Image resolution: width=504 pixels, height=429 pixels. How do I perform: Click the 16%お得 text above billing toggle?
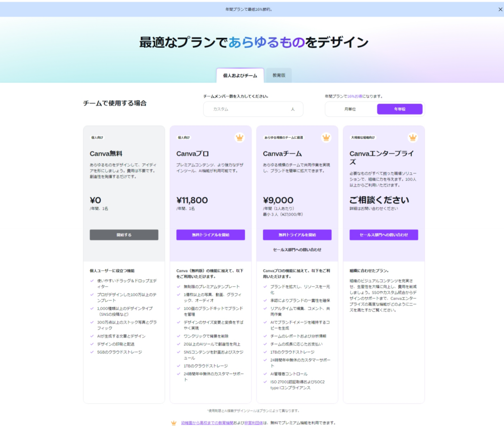pos(354,97)
